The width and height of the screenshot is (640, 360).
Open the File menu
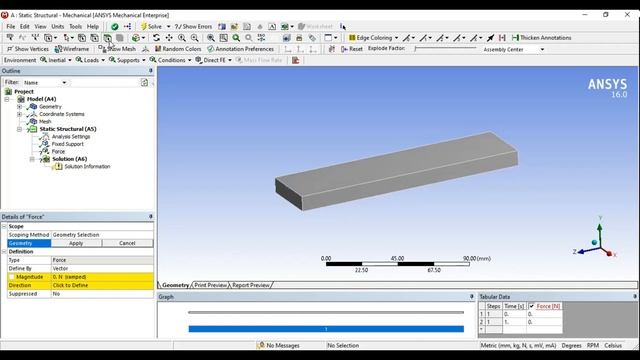(11, 27)
